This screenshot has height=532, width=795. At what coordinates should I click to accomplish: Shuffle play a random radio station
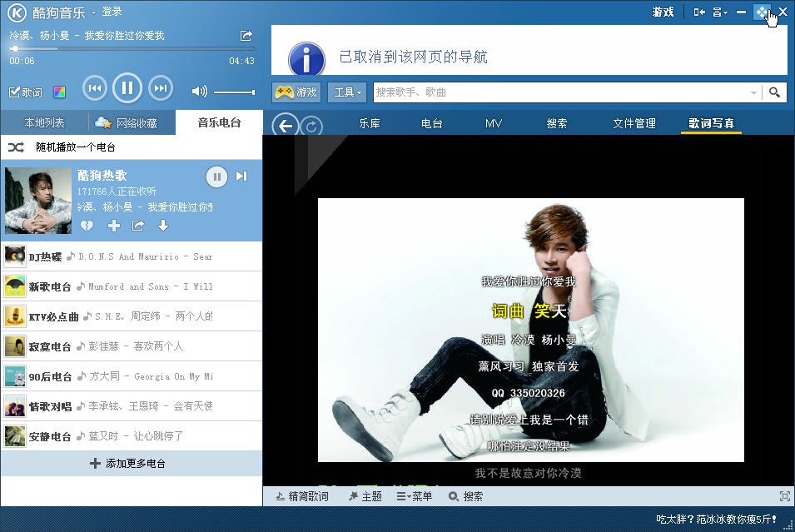(63, 147)
